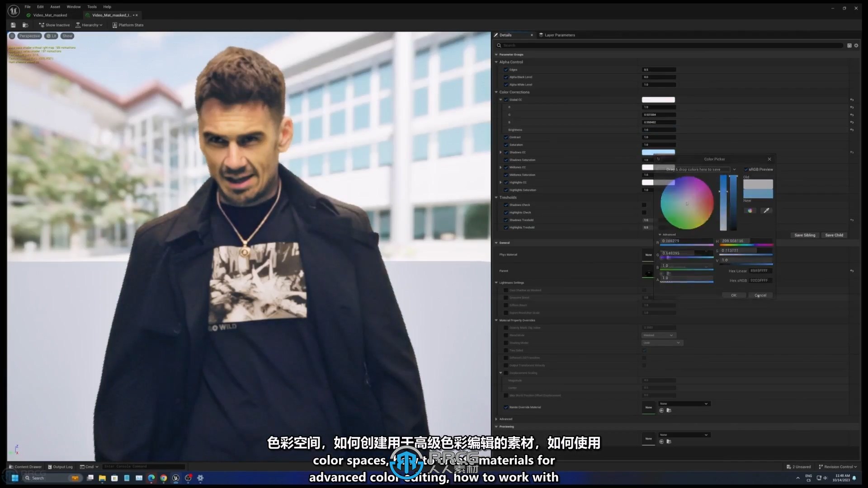Switch to the Layer Parameters tab
The height and width of the screenshot is (488, 868).
pyautogui.click(x=559, y=34)
